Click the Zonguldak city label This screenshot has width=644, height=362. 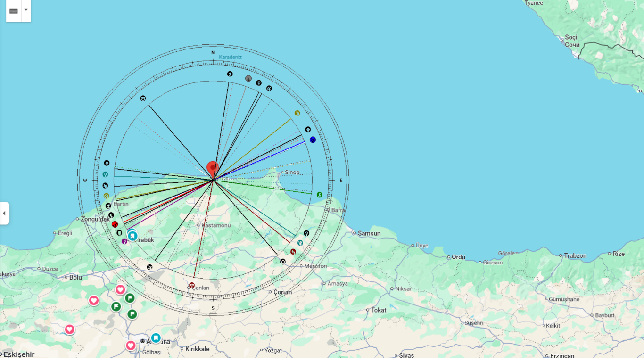pyautogui.click(x=95, y=219)
